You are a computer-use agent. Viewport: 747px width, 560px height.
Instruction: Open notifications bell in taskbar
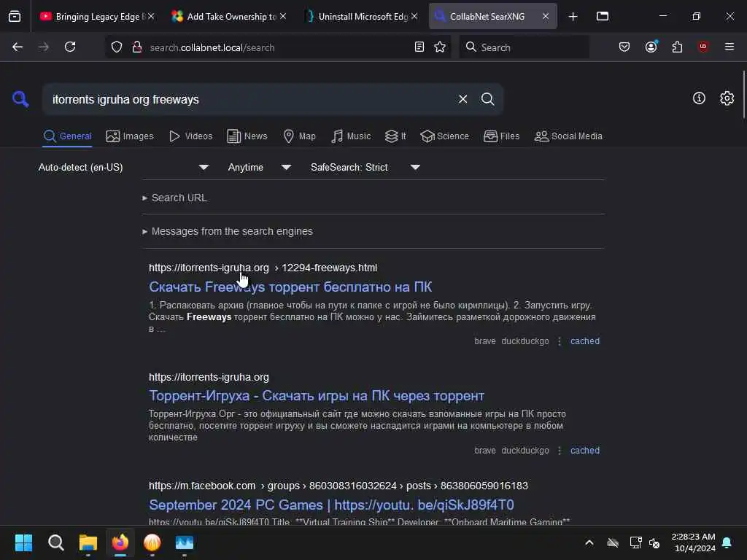pyautogui.click(x=727, y=542)
